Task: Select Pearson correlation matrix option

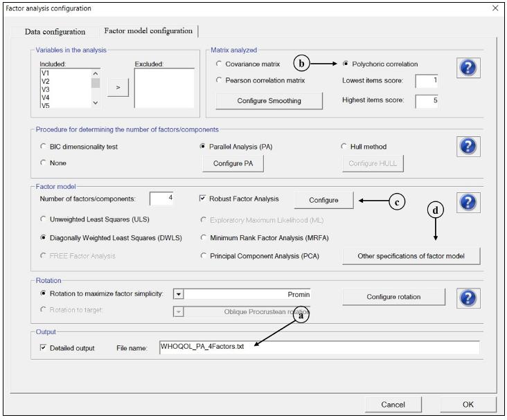Action: pyautogui.click(x=219, y=81)
